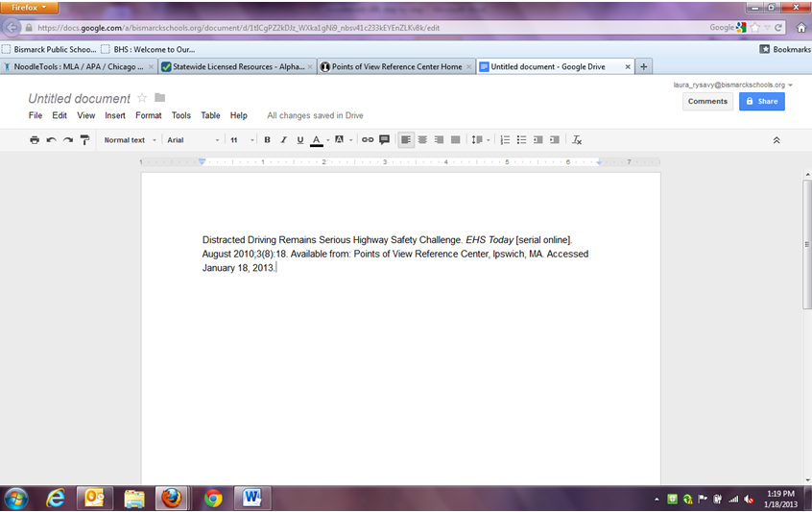Viewport: 812px width, 512px height.
Task: Open the Format menu
Action: [149, 115]
